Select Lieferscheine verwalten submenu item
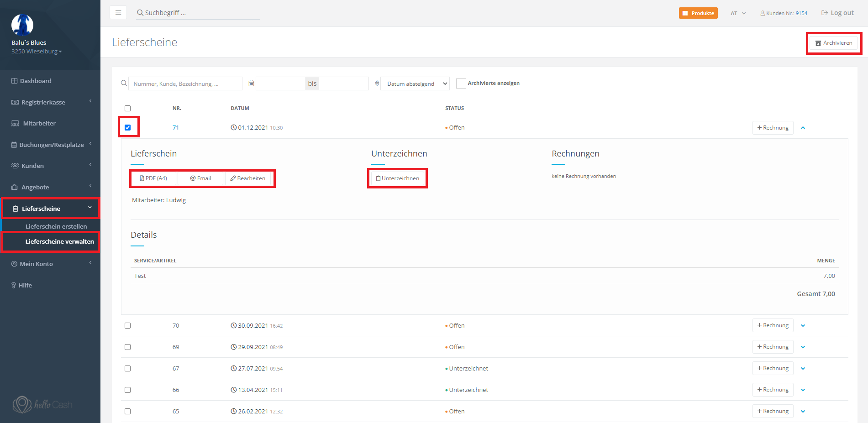The width and height of the screenshot is (868, 423). (59, 242)
